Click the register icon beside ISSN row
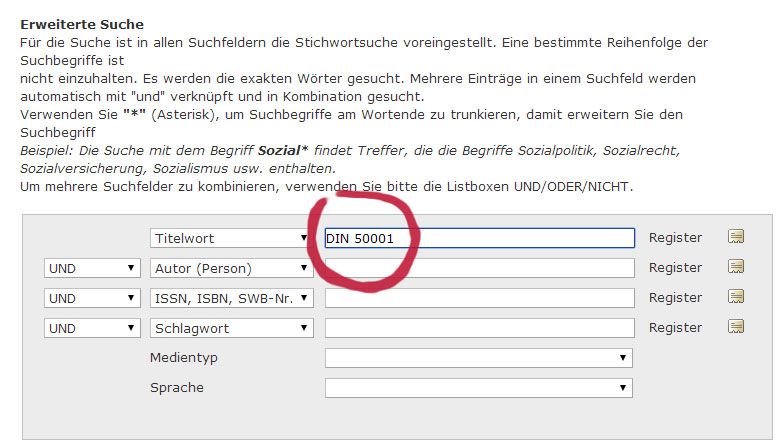Screen dimensions: 784x444 (736, 297)
